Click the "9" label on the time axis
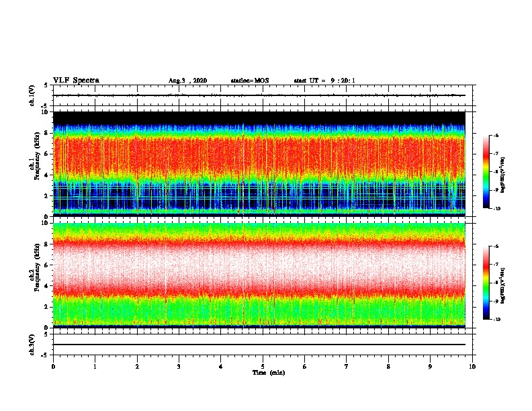Viewport: 532px width, 411px height. [x=430, y=366]
